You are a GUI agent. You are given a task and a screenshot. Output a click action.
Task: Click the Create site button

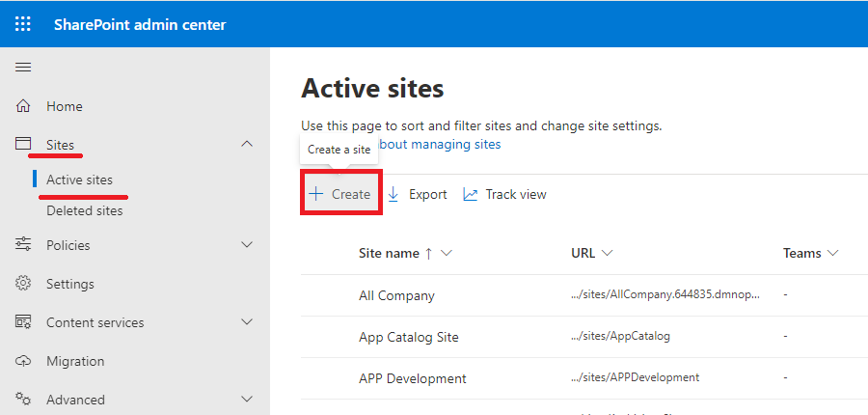click(339, 194)
